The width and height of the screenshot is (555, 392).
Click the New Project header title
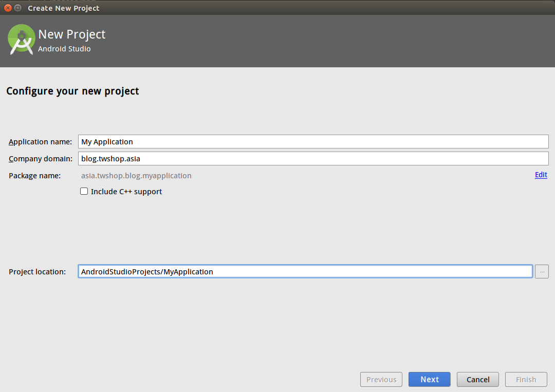(72, 34)
